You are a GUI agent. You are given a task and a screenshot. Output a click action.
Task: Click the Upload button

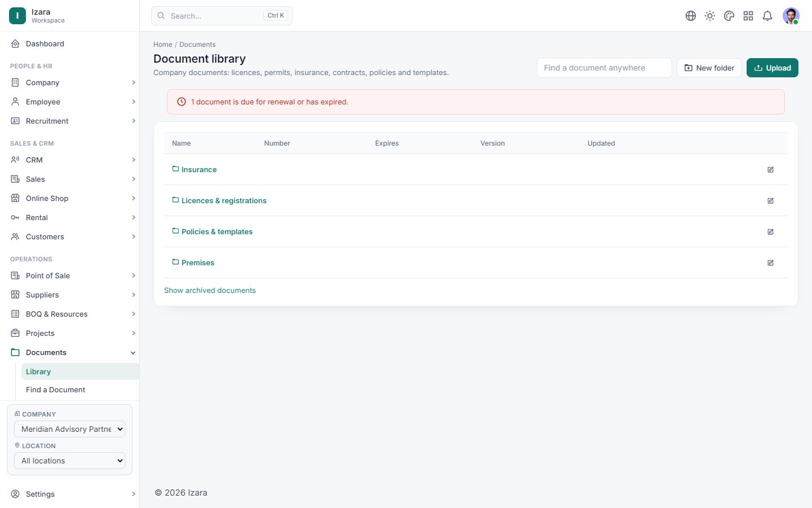pyautogui.click(x=773, y=68)
